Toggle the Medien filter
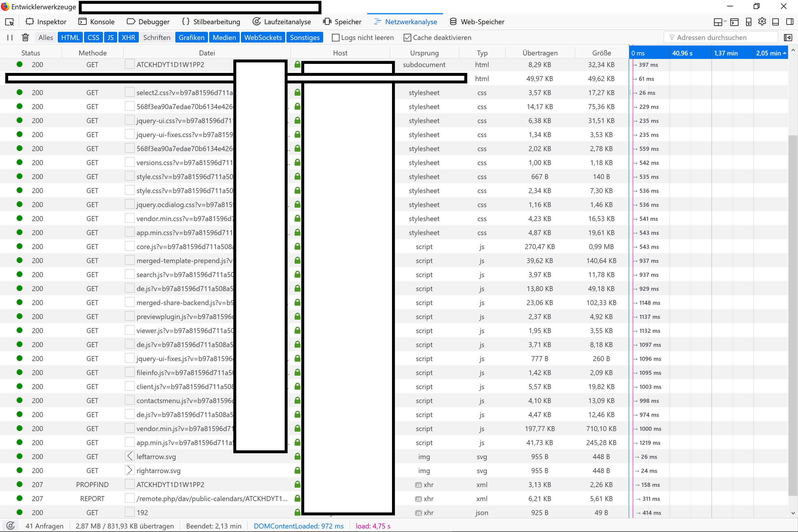Image resolution: width=798 pixels, height=532 pixels. coord(224,38)
